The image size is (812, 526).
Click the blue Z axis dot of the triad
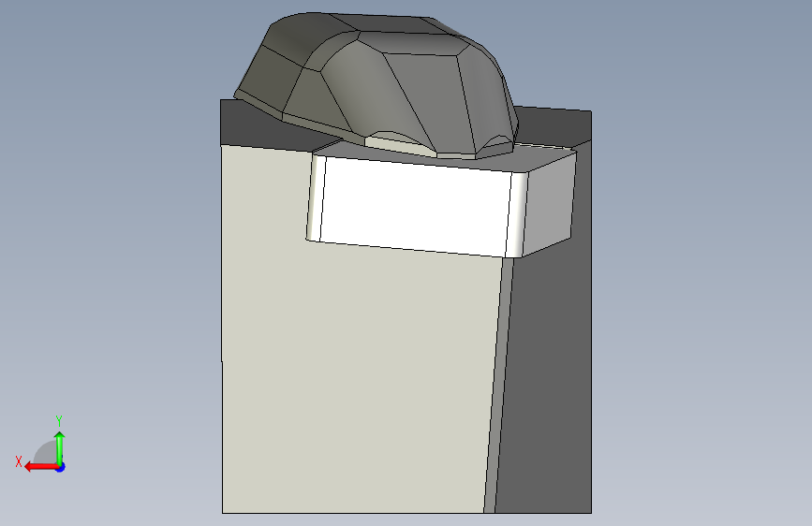(61, 467)
